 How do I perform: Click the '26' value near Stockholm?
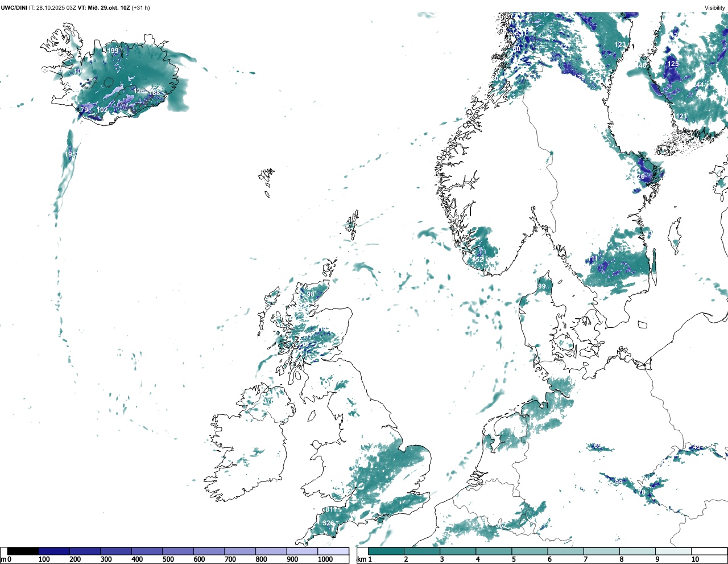click(x=641, y=176)
